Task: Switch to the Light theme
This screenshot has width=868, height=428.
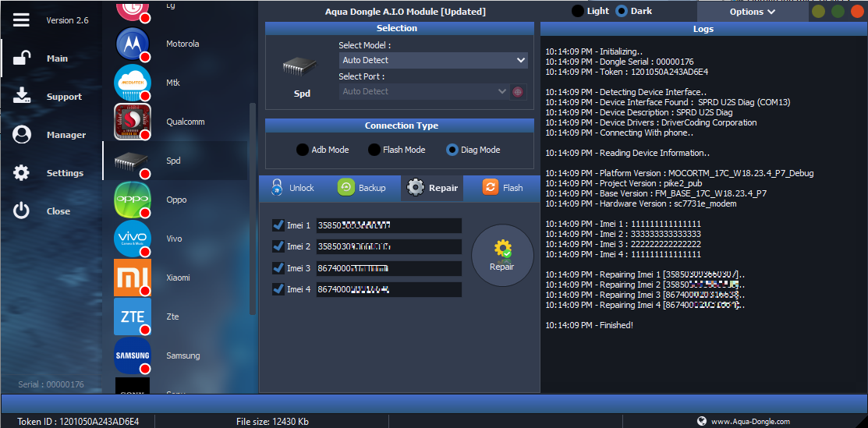Action: [x=578, y=11]
